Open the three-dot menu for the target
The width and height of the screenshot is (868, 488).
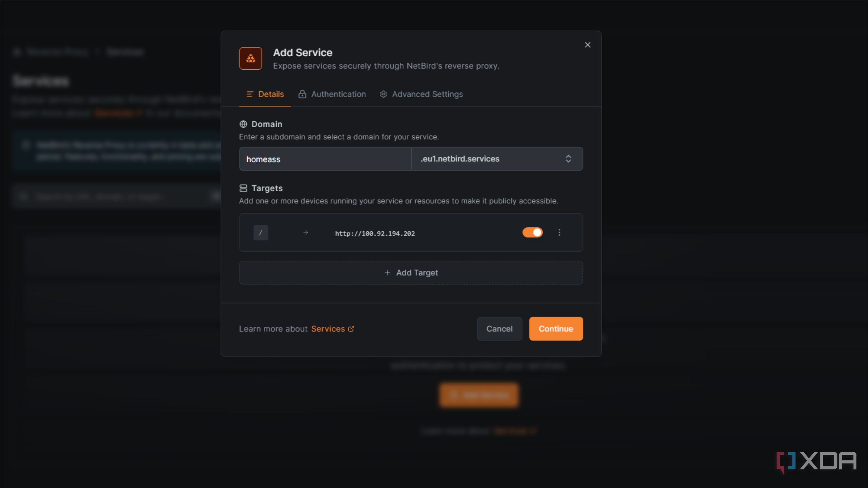[x=559, y=232]
